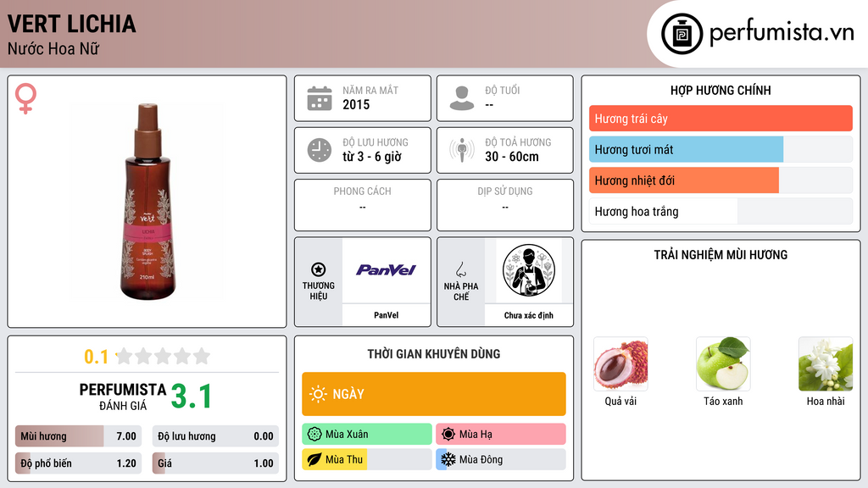868x488 pixels.
Task: Click the Chưa xác định perfumer label
Action: 529,315
